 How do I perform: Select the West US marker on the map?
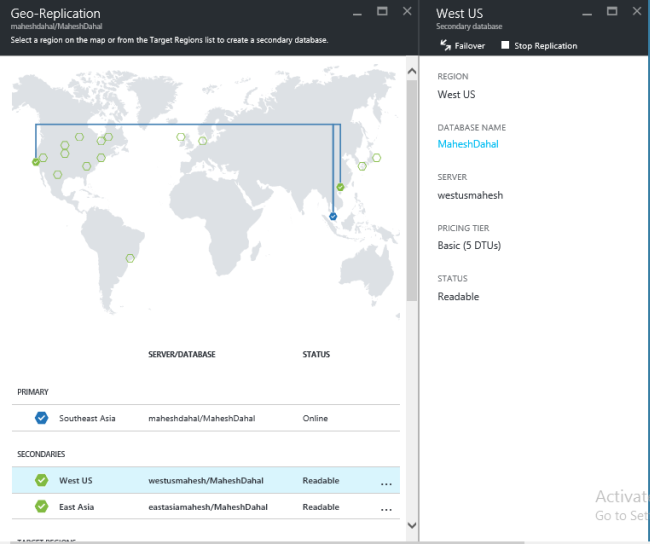coord(36,161)
